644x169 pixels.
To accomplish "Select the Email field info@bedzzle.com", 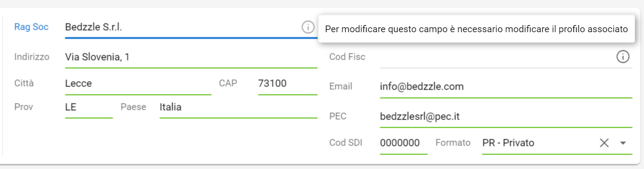I will 506,87.
